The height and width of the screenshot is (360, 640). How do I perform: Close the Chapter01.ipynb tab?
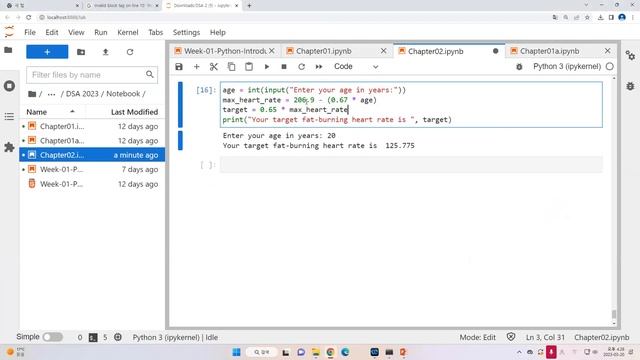pyautogui.click(x=383, y=51)
